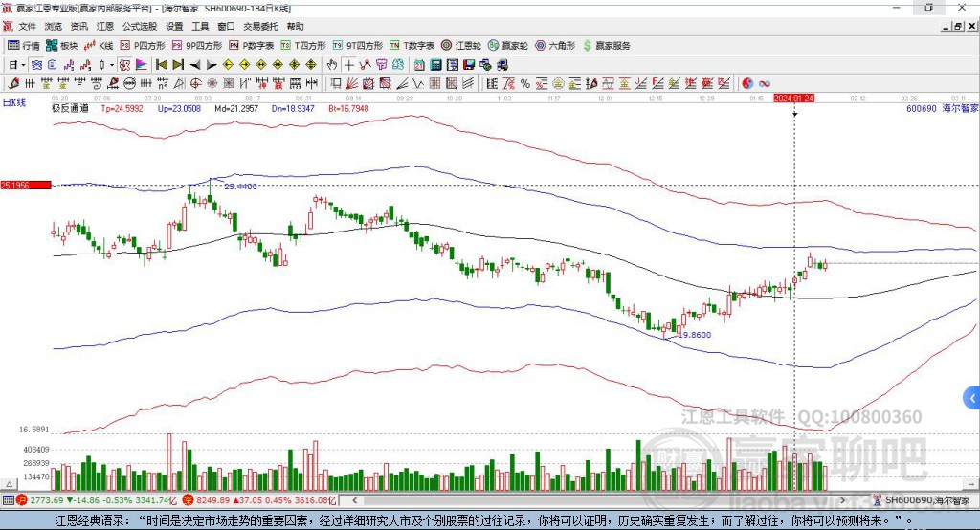The image size is (980, 530).
Task: Open the 交易委托 menu
Action: coord(260,26)
